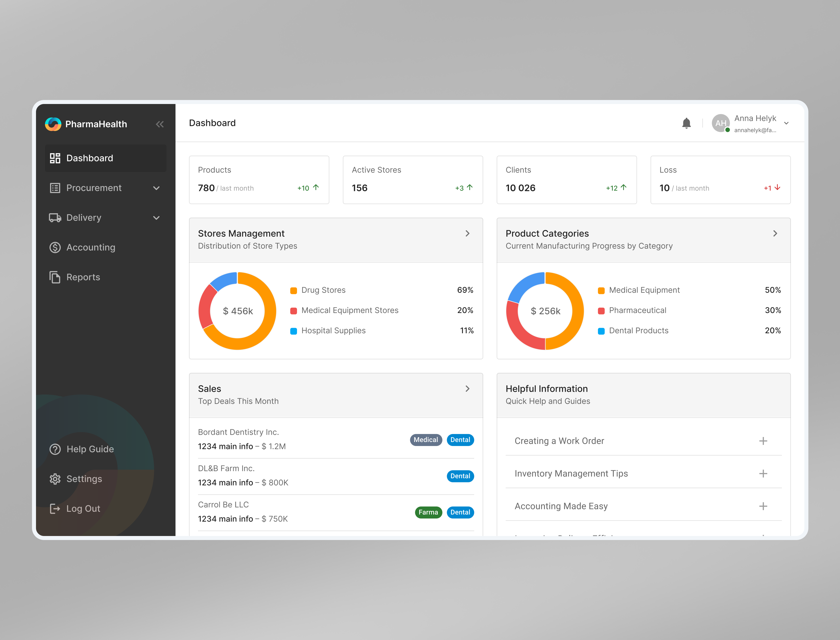Open the notifications bell
The width and height of the screenshot is (840, 640).
pos(686,123)
